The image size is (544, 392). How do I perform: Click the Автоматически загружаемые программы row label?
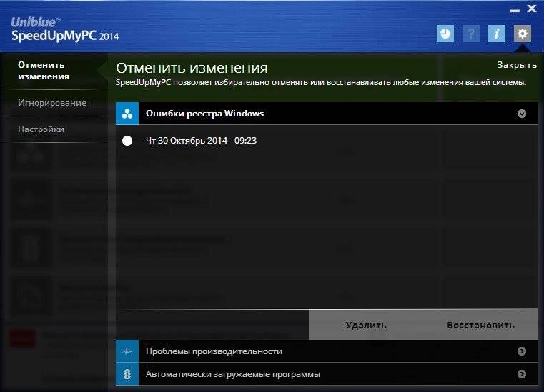coord(233,374)
